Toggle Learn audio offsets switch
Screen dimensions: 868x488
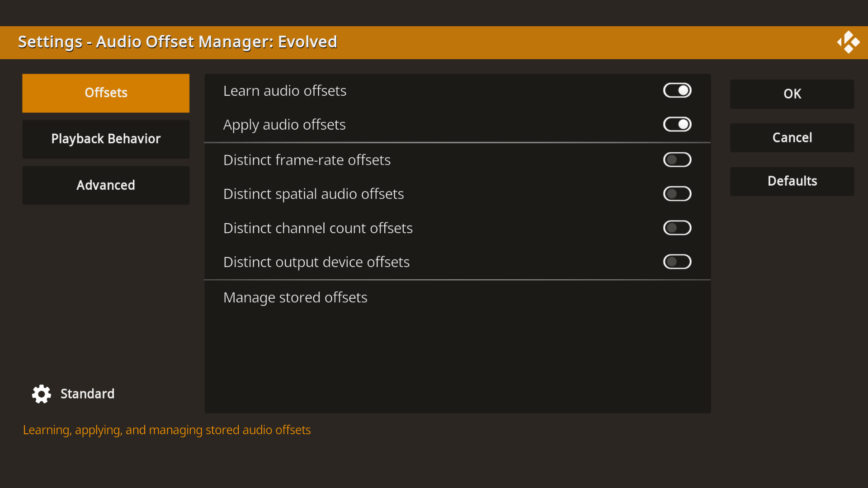click(677, 90)
